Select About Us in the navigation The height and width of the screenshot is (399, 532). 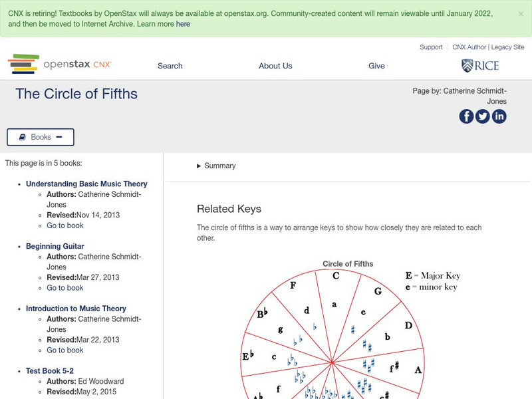pyautogui.click(x=275, y=66)
